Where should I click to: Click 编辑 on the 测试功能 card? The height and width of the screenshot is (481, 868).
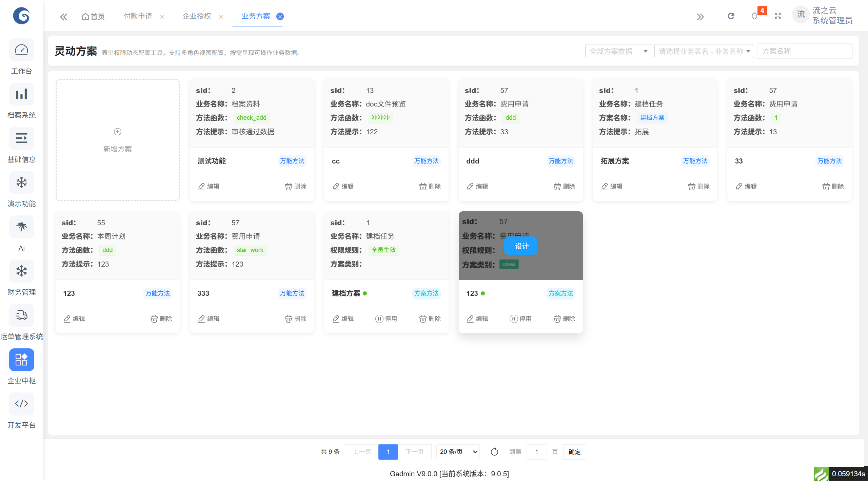tap(209, 187)
